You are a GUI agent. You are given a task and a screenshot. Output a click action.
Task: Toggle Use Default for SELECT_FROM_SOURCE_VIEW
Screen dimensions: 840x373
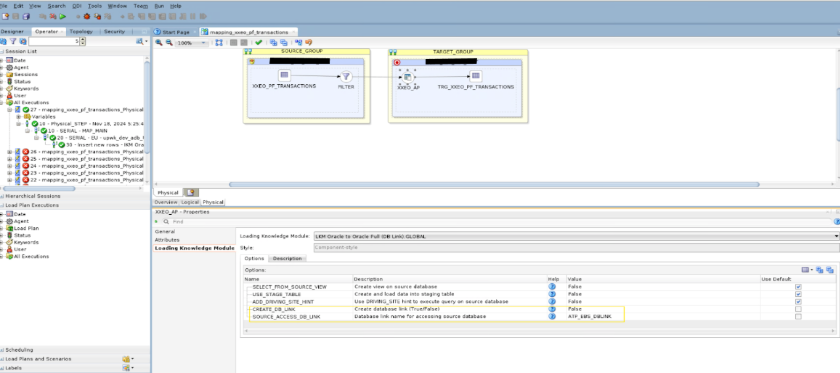point(798,287)
